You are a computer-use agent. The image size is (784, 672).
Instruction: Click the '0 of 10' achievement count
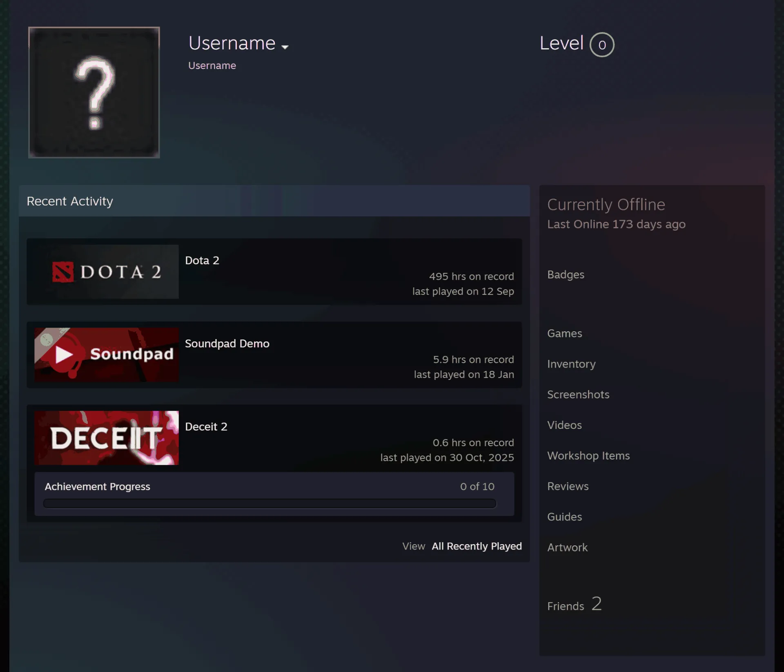tap(477, 487)
